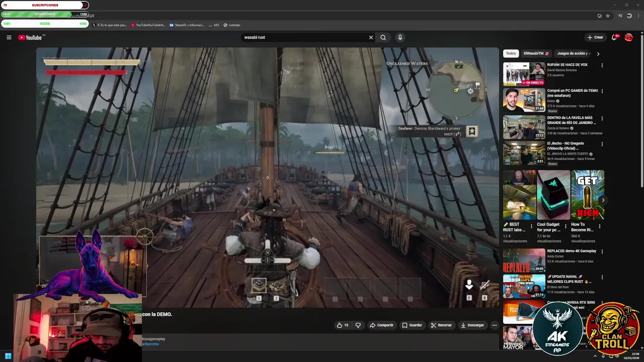
Task: Open more actions three-dot menu under video
Action: pos(495,325)
